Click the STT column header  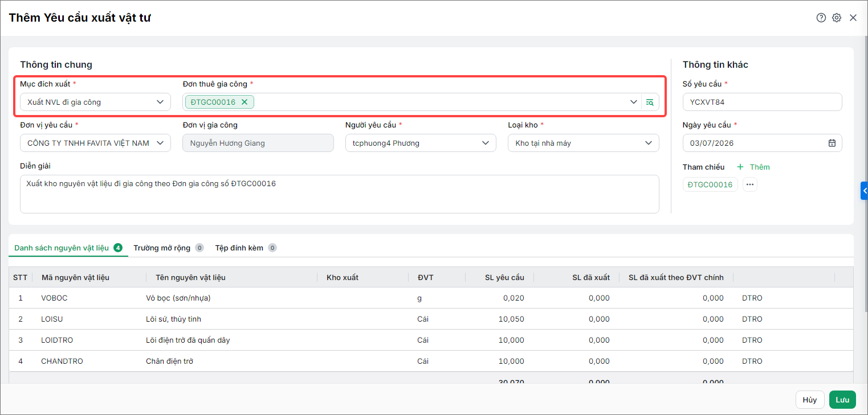[x=21, y=277]
